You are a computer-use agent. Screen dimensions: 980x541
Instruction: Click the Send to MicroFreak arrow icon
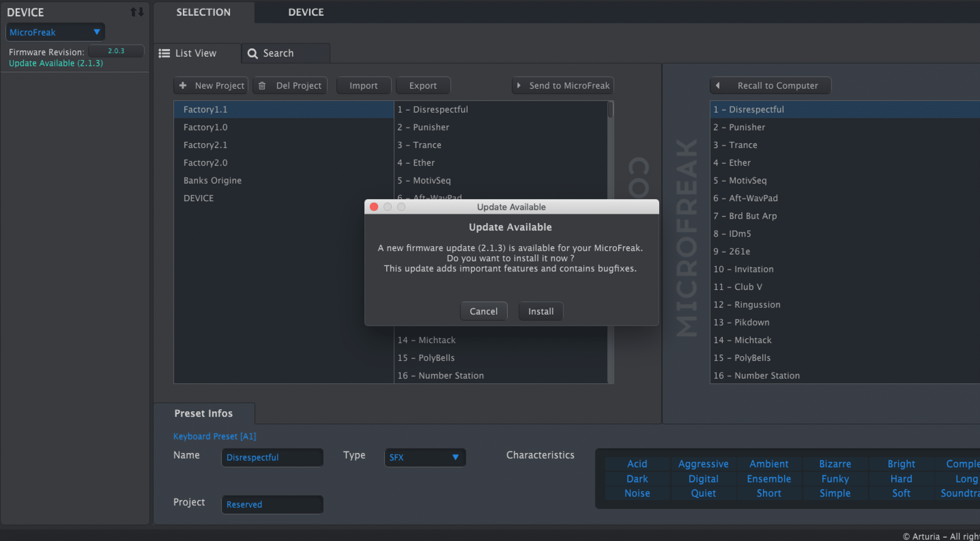click(519, 85)
